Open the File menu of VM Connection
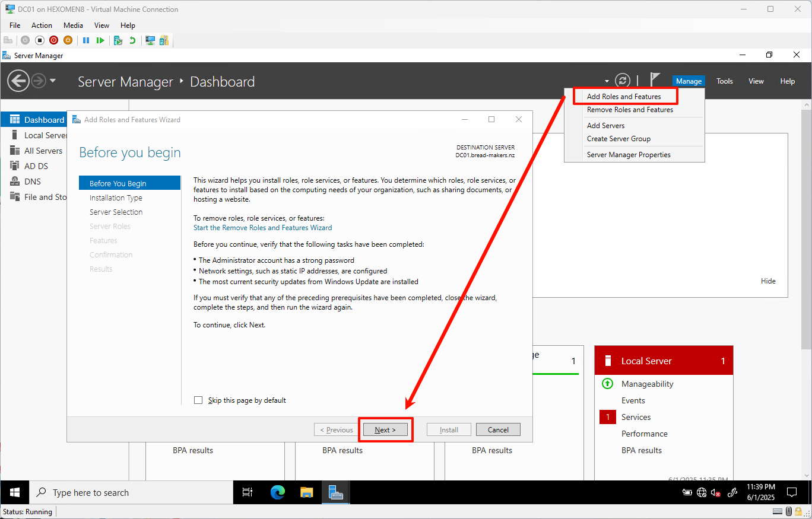Screen dimensions: 812x519 [x=15, y=26]
